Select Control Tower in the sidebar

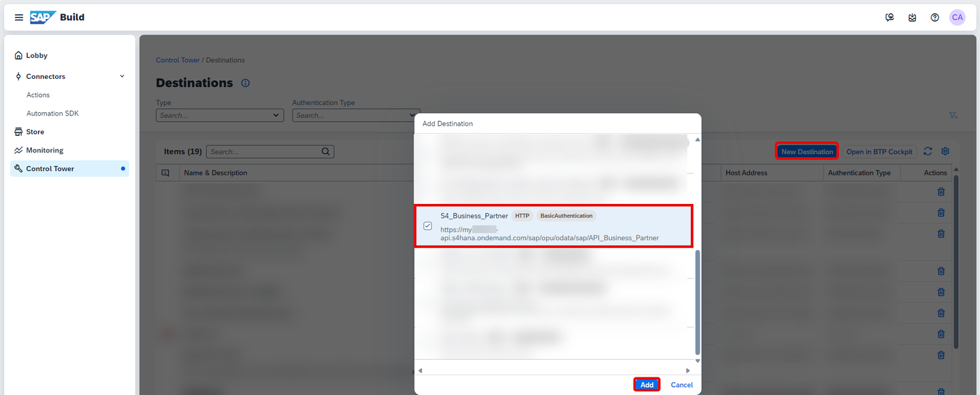coord(69,169)
